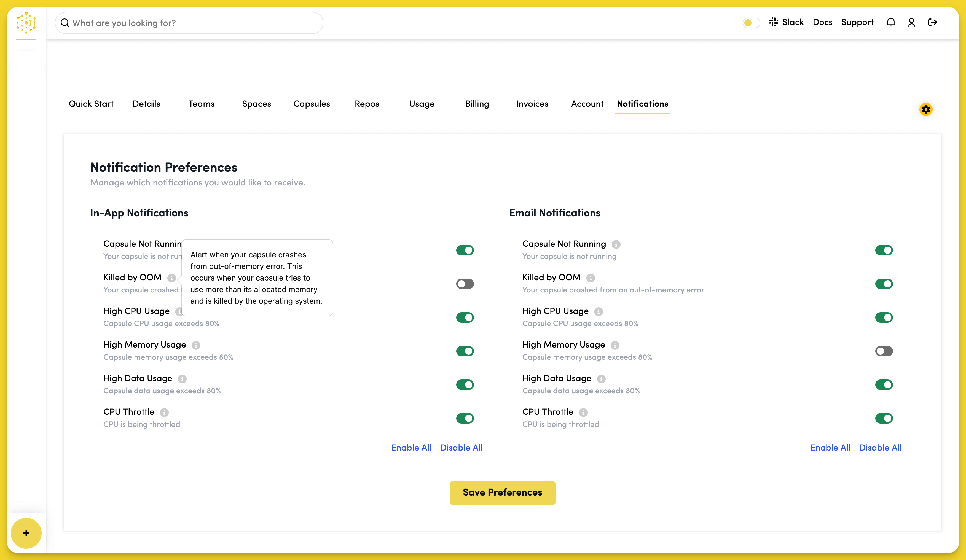The height and width of the screenshot is (560, 966).
Task: Click the Codecapsules logo icon
Action: pos(26,22)
